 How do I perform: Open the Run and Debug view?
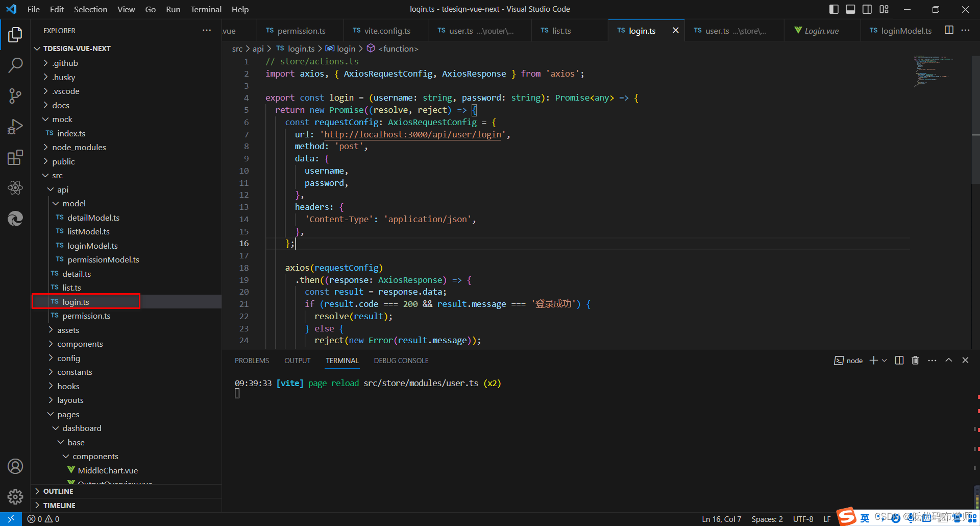[15, 127]
